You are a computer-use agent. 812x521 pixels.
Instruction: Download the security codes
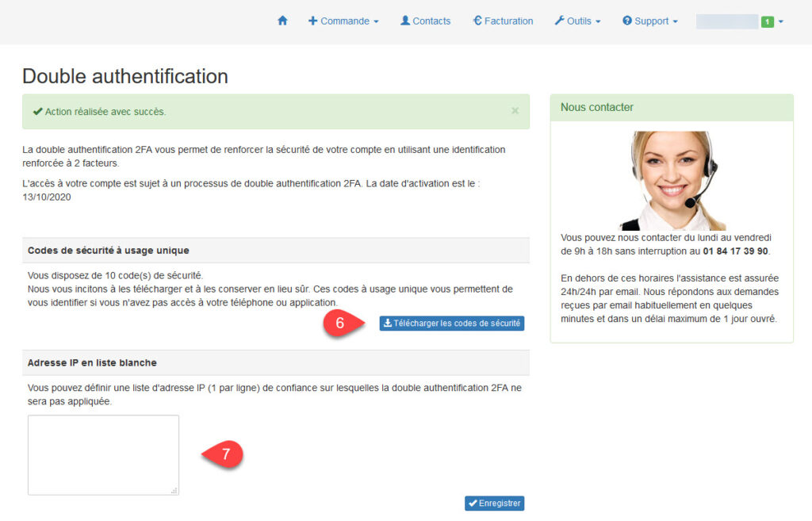[451, 324]
